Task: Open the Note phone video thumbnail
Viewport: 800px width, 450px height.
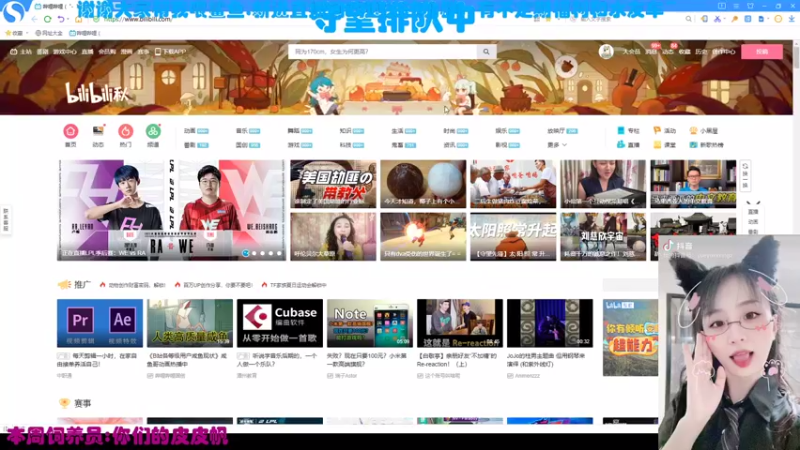Action: tap(369, 323)
